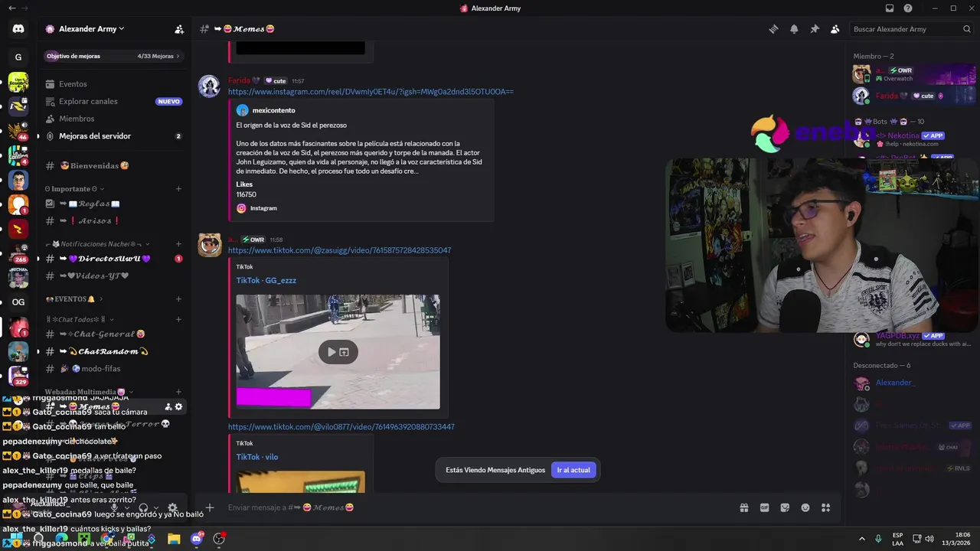Open the vilo0877 TikTok video link
This screenshot has width=980, height=551.
tap(341, 427)
